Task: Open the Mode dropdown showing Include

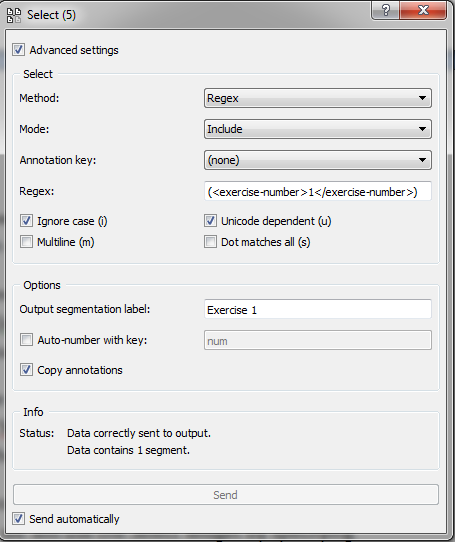Action: (x=317, y=129)
